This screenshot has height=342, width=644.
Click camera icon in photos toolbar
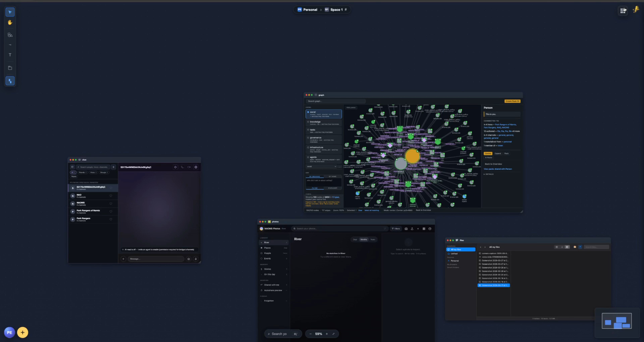406,229
